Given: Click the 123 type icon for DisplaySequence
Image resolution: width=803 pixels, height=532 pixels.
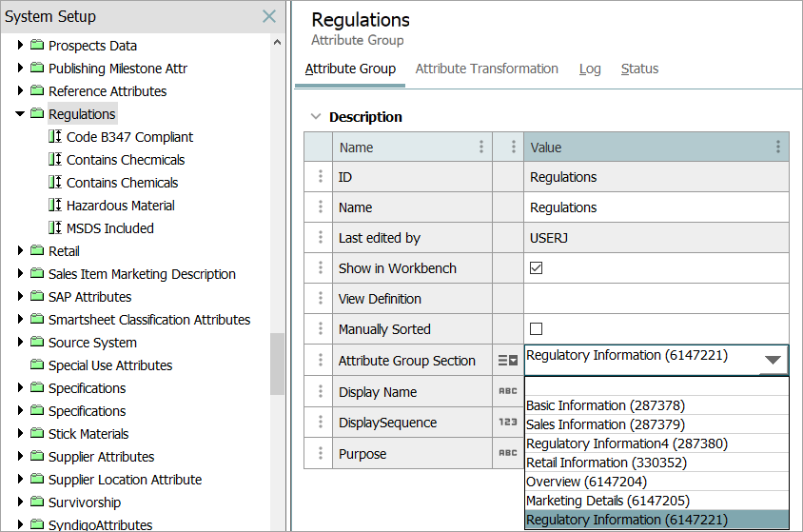Looking at the screenshot, I should click(508, 422).
